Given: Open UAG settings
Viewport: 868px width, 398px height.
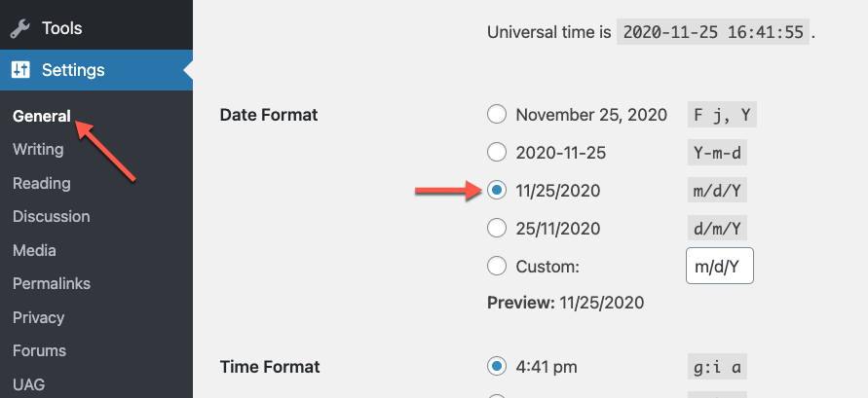Looking at the screenshot, I should [29, 384].
